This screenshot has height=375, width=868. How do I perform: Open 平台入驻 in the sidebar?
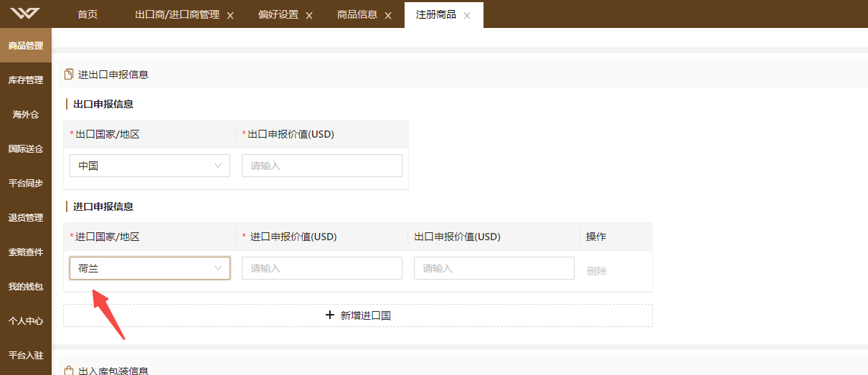pyautogui.click(x=26, y=355)
